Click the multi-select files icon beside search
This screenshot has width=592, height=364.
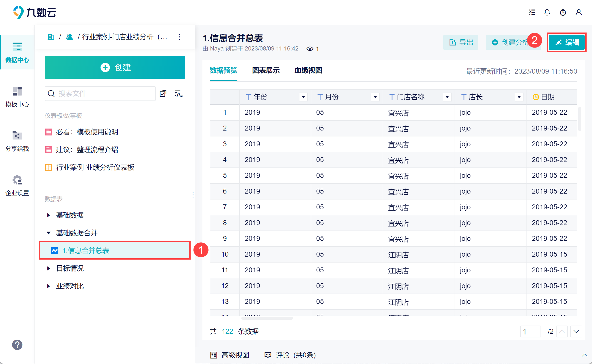pyautogui.click(x=163, y=94)
